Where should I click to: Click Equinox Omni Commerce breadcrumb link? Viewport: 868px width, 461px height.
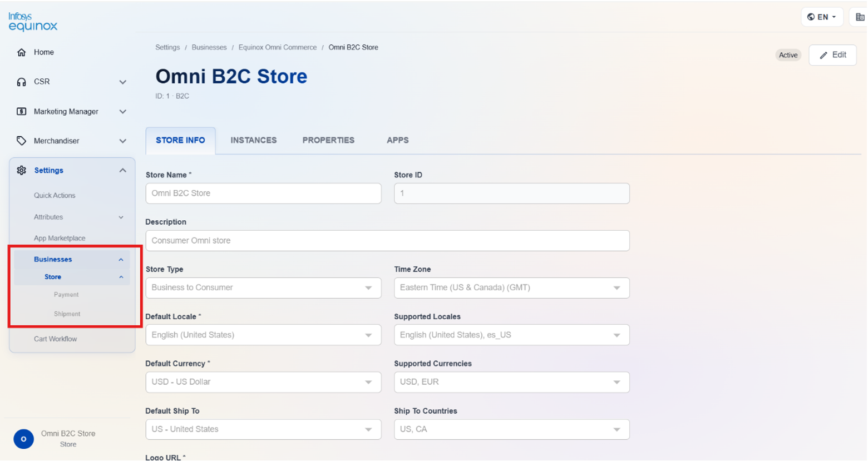point(278,47)
